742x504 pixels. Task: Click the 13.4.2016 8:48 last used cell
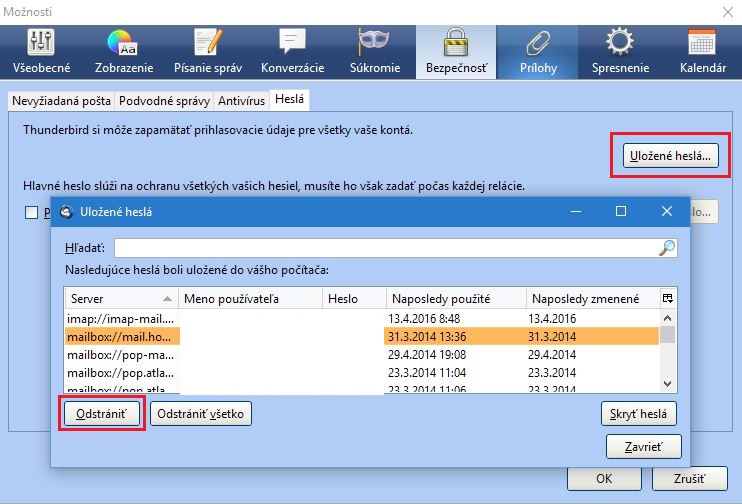(424, 318)
